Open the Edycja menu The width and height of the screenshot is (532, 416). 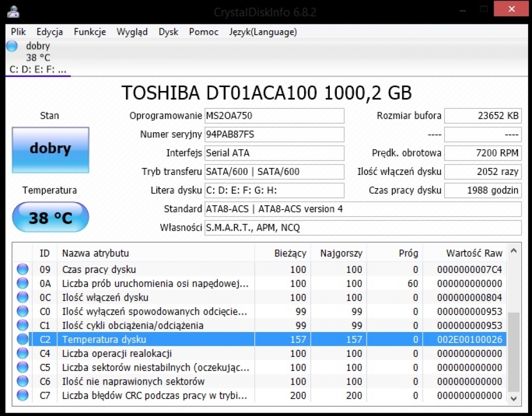(49, 32)
